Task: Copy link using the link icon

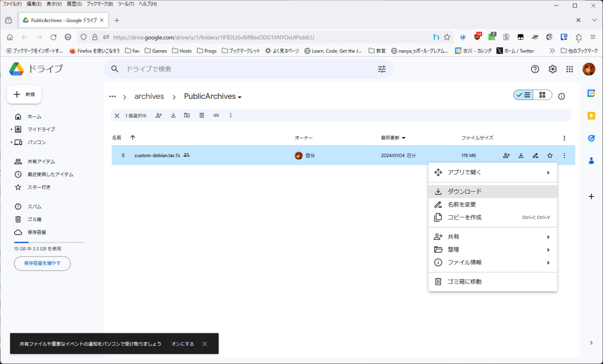Action: pyautogui.click(x=216, y=115)
